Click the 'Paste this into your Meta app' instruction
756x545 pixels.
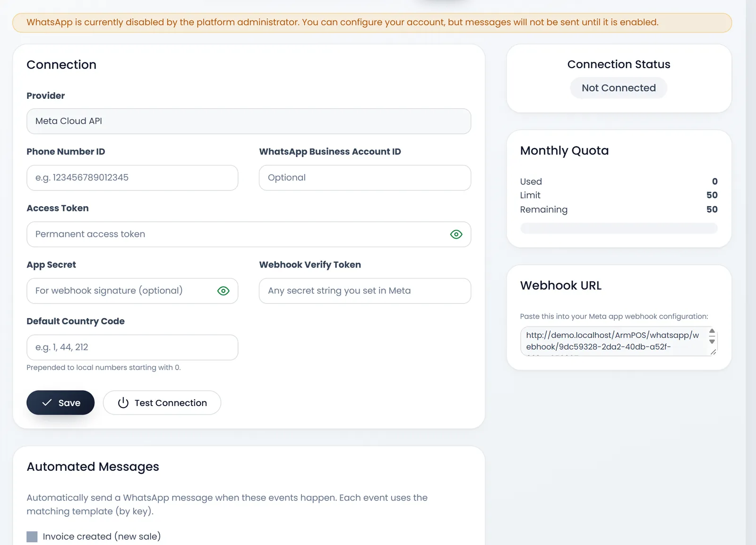pos(614,316)
